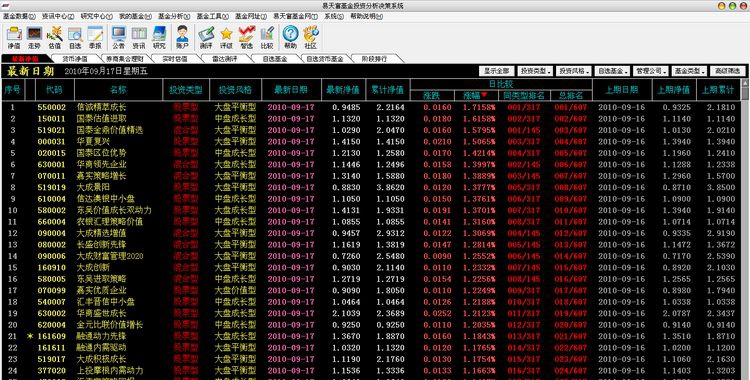This screenshot has height=380, width=750.
Task: Open the 净值 net value toolbar icon
Action: coord(14,38)
